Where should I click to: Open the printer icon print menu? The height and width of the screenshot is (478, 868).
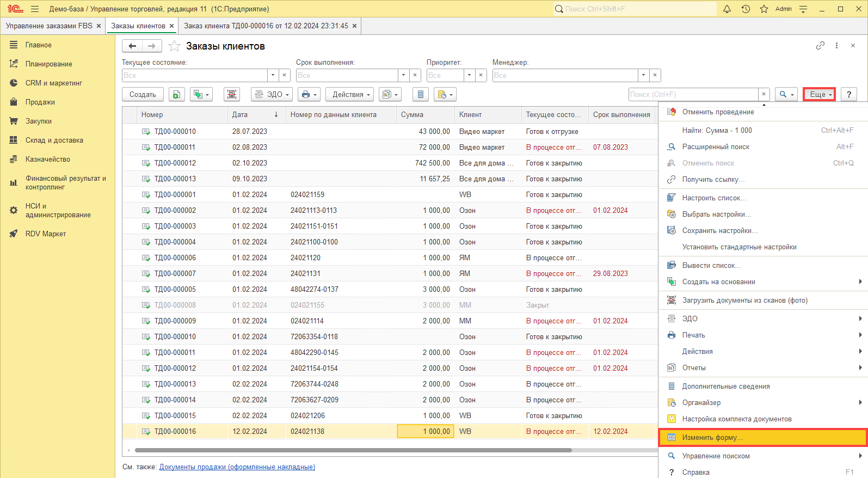pos(309,94)
